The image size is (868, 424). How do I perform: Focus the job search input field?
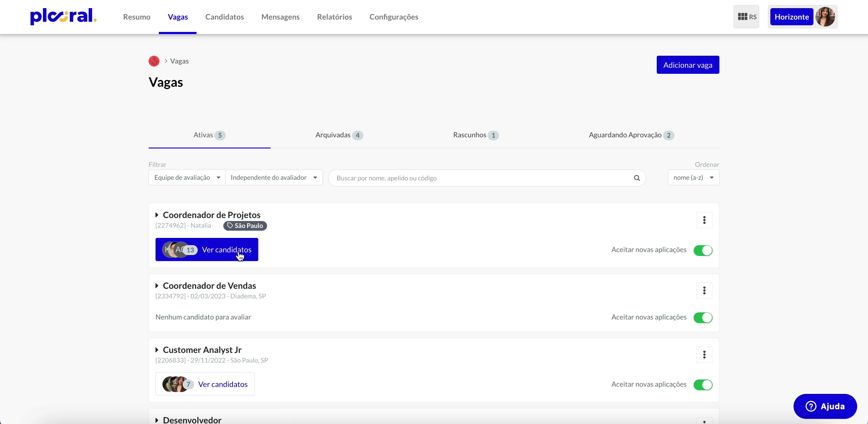(487, 178)
